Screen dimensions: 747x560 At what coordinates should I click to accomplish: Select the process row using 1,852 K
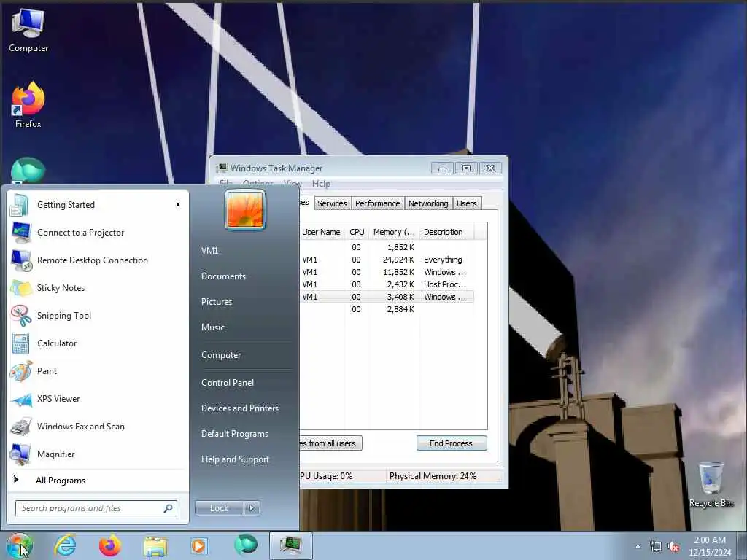[387, 248]
